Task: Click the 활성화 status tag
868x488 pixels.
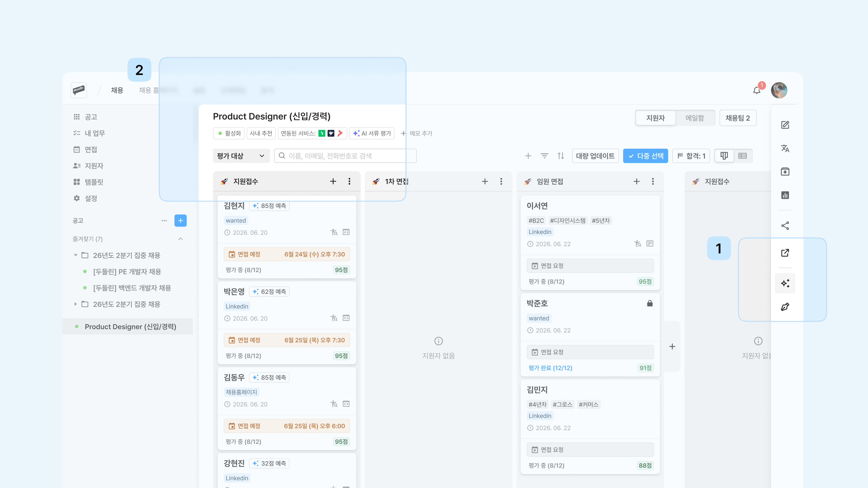Action: 229,133
